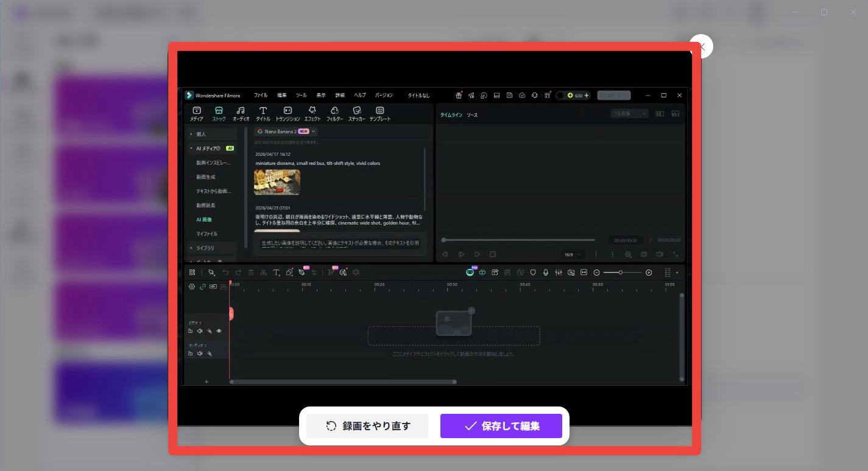Image resolution: width=868 pixels, height=471 pixels.
Task: Switch to the タイムライン tab in the preview
Action: click(x=451, y=115)
